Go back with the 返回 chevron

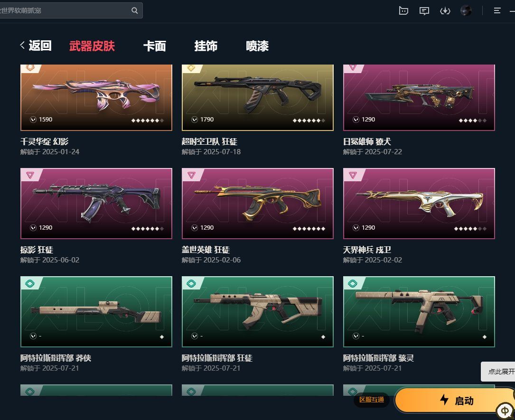point(22,45)
